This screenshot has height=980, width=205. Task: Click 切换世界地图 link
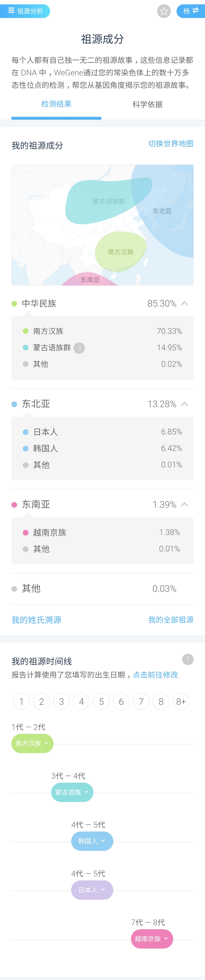coord(171,143)
